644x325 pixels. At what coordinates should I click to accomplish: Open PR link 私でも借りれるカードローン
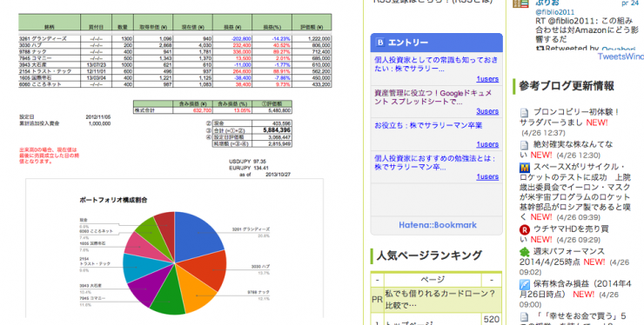(440, 300)
